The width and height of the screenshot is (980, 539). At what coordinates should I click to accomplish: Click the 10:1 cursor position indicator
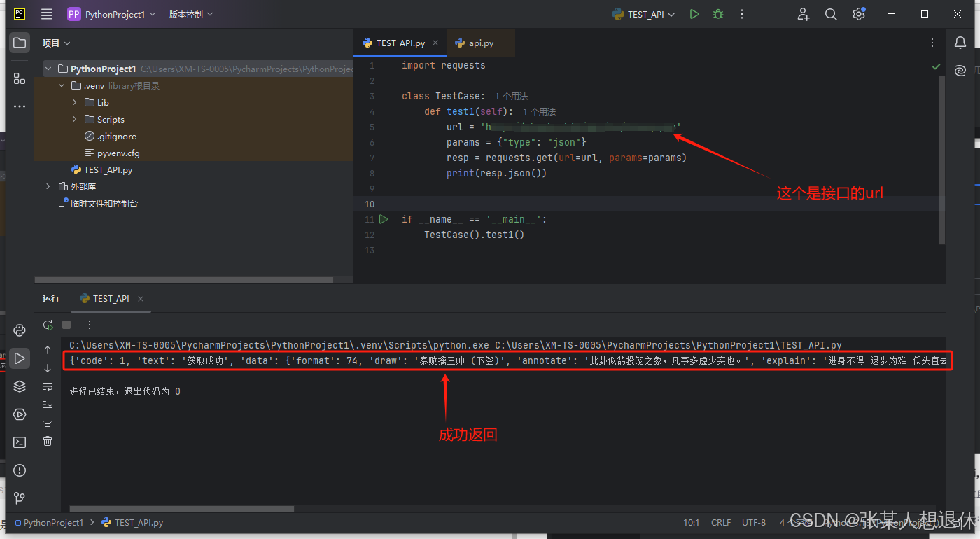pyautogui.click(x=692, y=522)
